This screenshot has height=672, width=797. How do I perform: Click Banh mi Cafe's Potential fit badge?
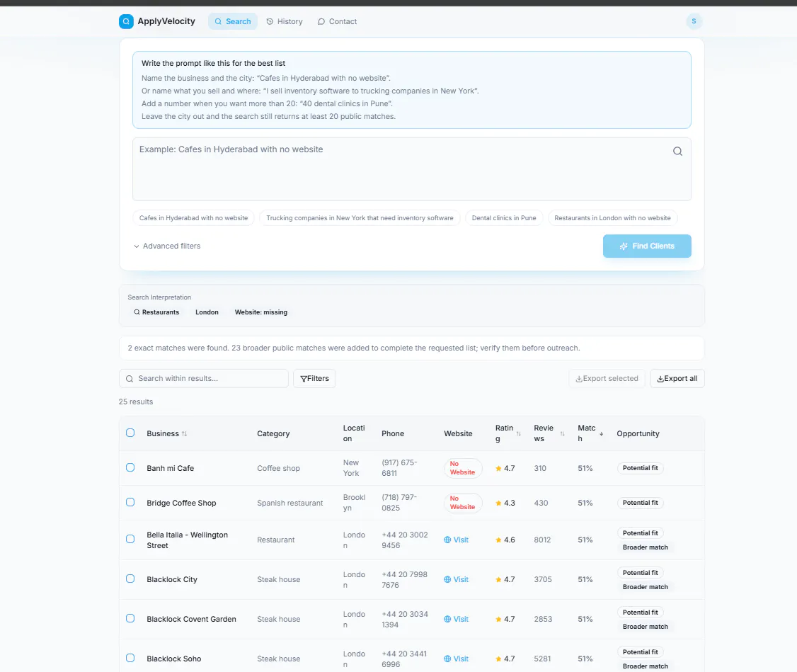pos(640,468)
